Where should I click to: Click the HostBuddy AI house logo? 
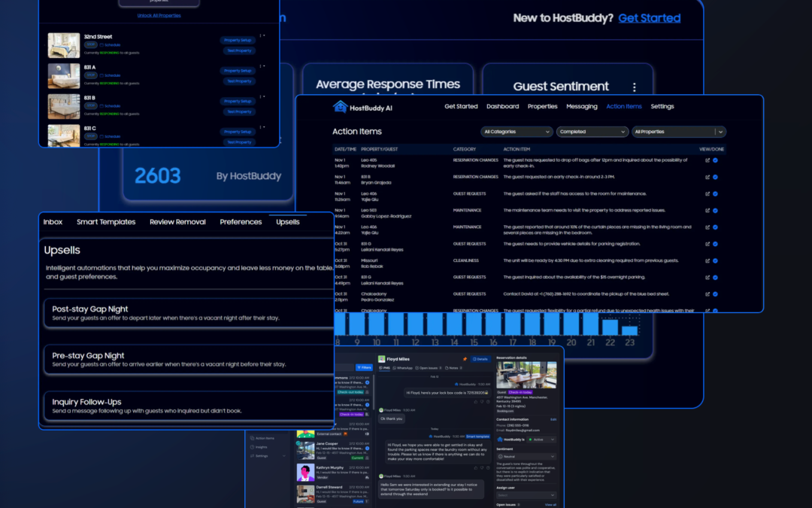340,107
